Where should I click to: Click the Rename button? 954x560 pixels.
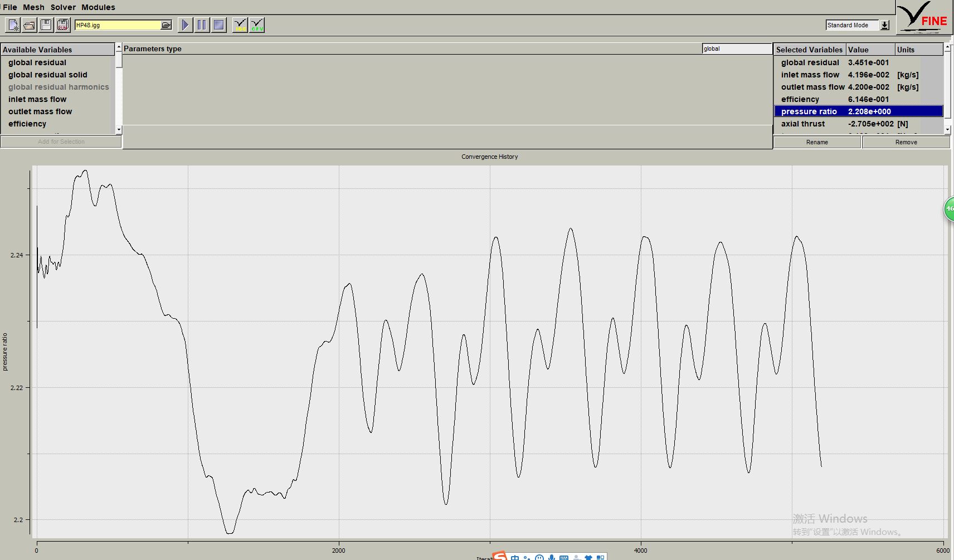[x=817, y=142]
